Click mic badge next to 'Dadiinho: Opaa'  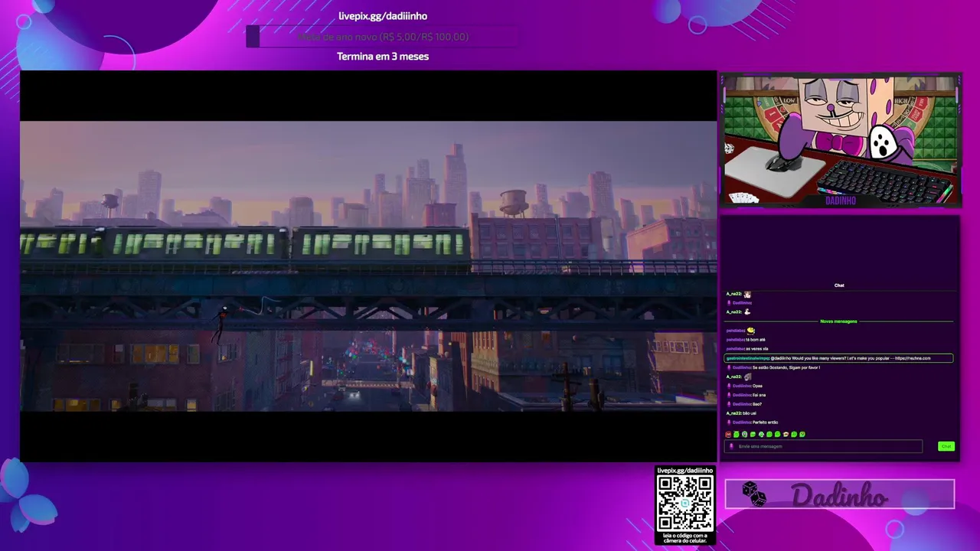[729, 386]
